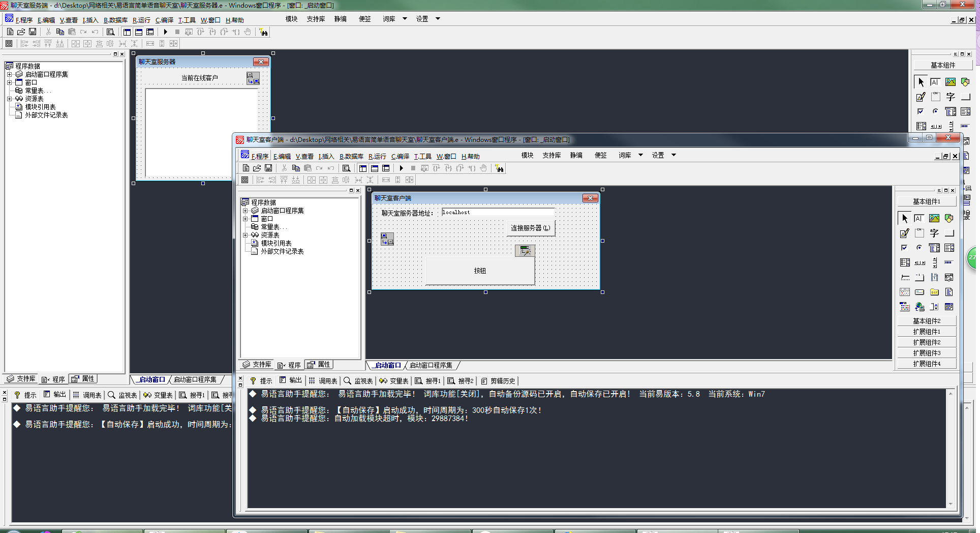Switch to 启动窗口程序集 tab in client window
The image size is (980, 533).
(431, 365)
